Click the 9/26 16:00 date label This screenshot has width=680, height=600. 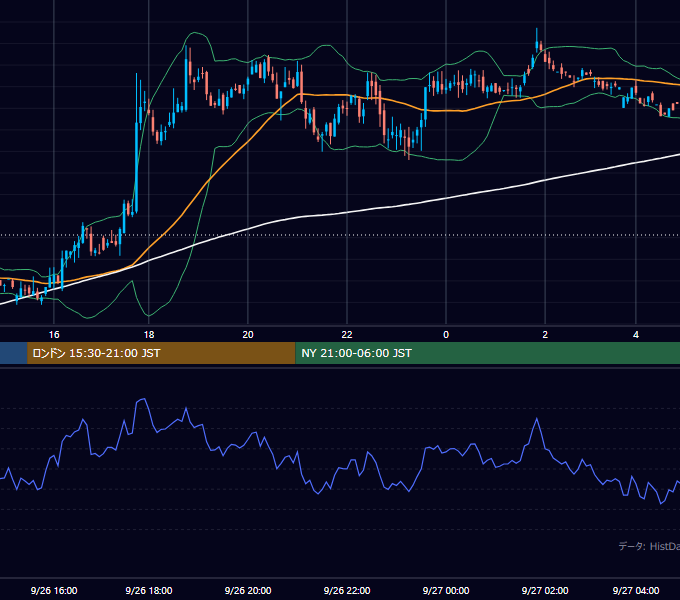tap(54, 590)
